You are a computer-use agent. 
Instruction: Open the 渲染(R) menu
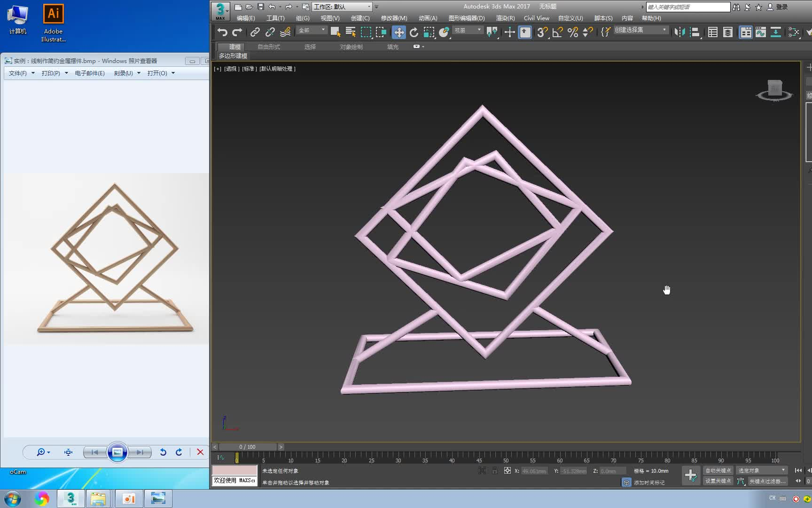[505, 18]
